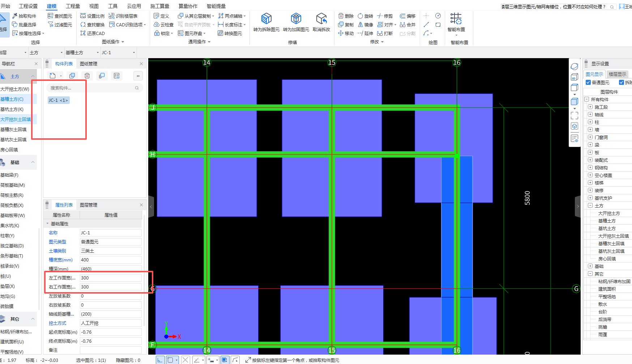Click the new component icon in 构件列表 toolbar
Viewport: 632px width, 364px height.
pos(53,75)
